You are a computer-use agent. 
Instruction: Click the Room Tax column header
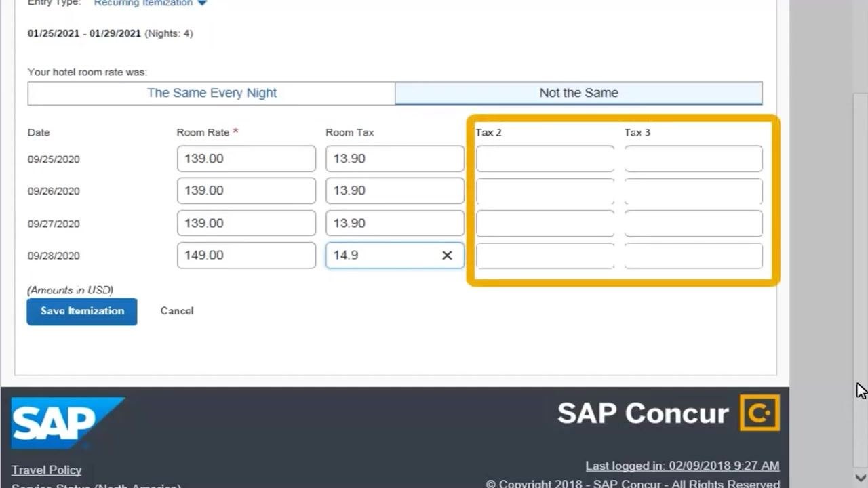coord(350,132)
